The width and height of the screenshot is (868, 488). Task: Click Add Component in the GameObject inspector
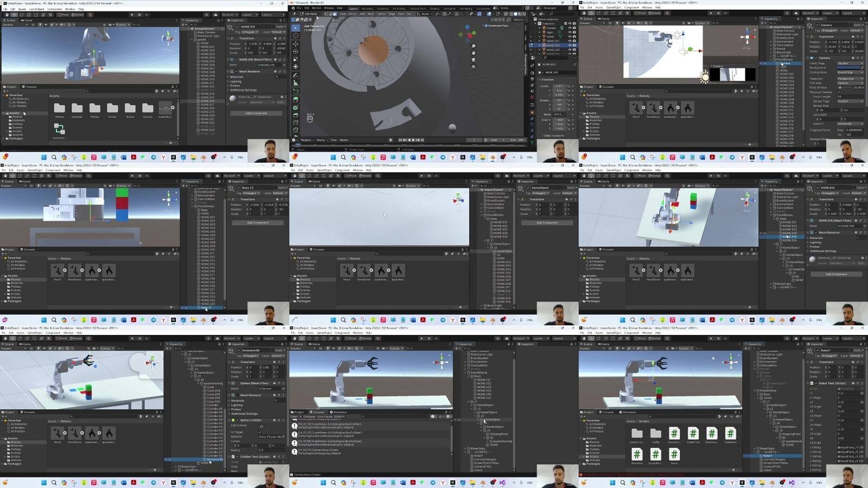click(x=547, y=223)
